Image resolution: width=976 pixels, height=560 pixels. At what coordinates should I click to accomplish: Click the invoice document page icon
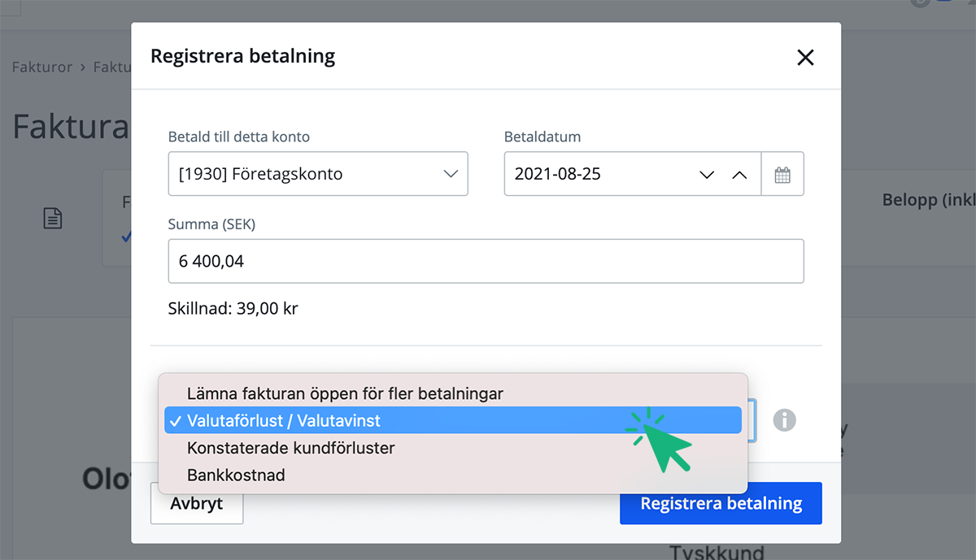[52, 218]
